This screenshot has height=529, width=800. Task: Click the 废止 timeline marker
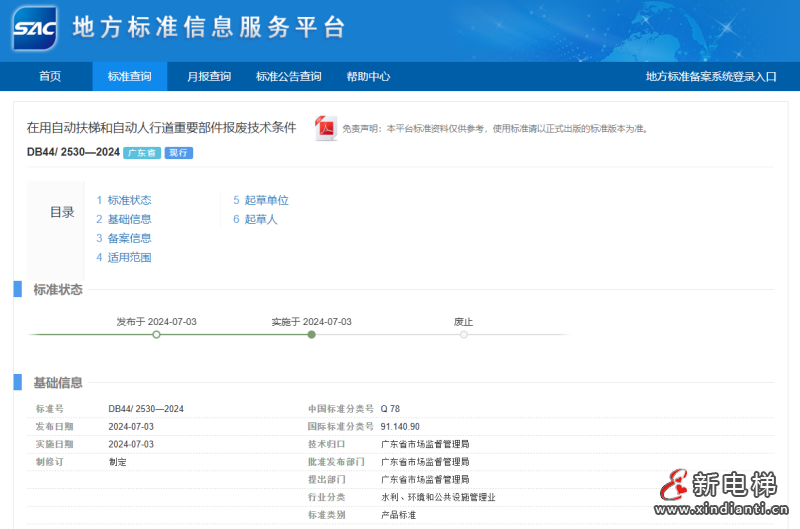pyautogui.click(x=463, y=334)
